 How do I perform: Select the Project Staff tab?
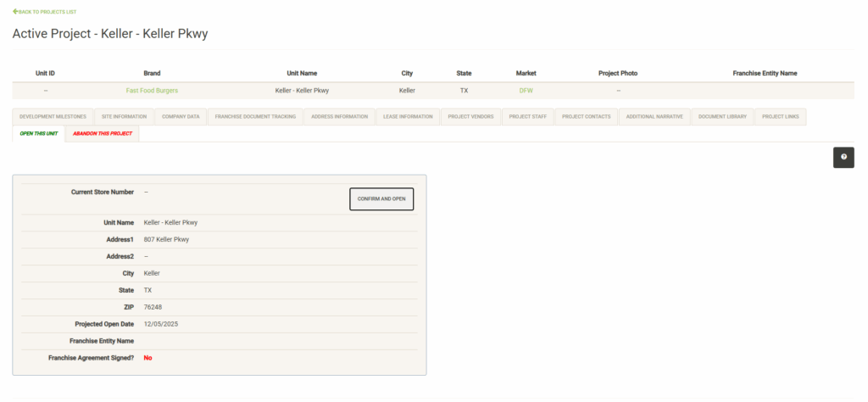tap(528, 116)
